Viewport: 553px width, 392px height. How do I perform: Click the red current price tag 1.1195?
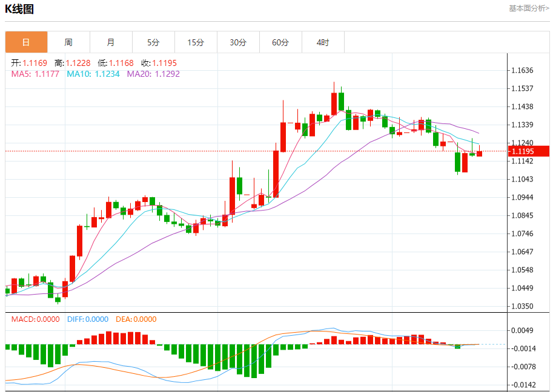coord(529,151)
